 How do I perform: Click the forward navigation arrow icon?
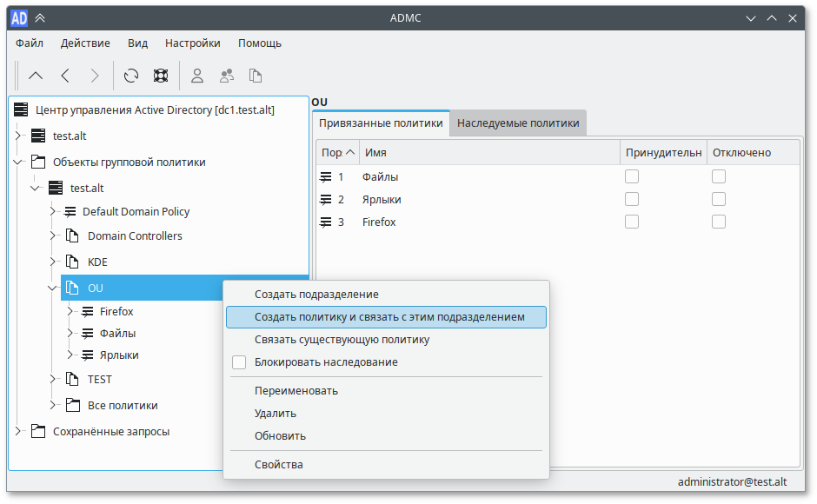(x=94, y=76)
